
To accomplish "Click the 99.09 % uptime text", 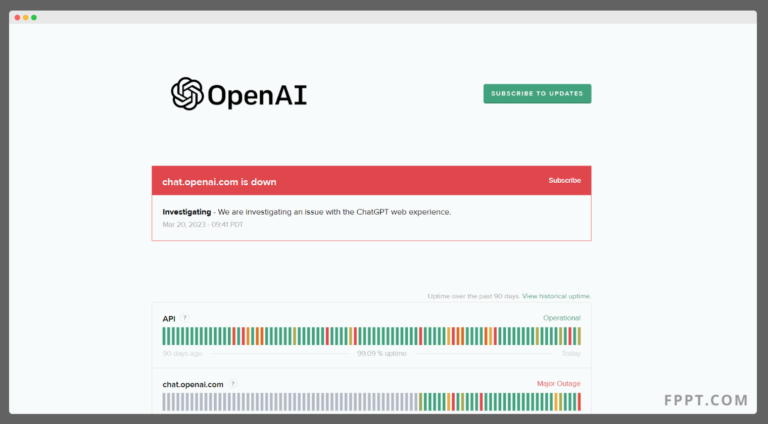I will 382,353.
